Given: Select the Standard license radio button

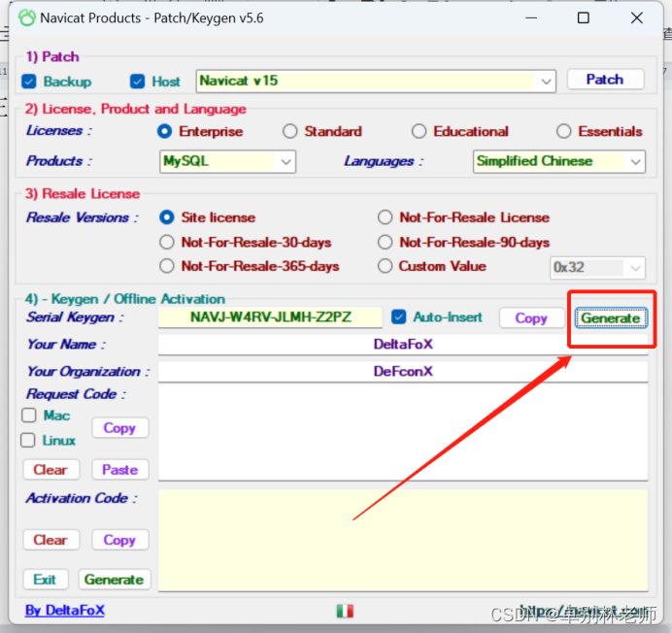Looking at the screenshot, I should 290,131.
